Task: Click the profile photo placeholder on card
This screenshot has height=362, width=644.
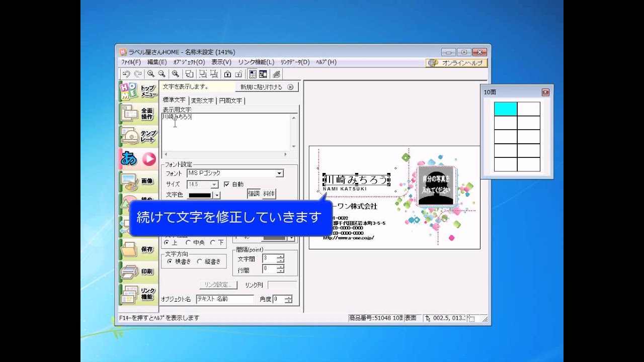Action: (436, 187)
